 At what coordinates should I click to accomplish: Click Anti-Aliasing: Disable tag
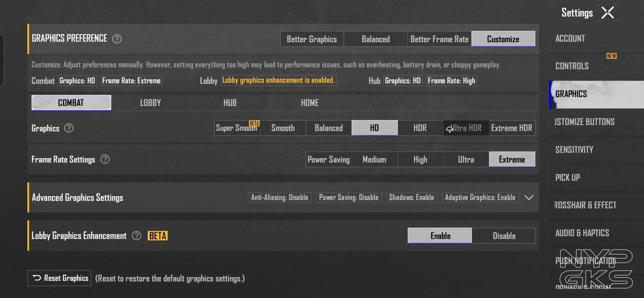(x=280, y=198)
